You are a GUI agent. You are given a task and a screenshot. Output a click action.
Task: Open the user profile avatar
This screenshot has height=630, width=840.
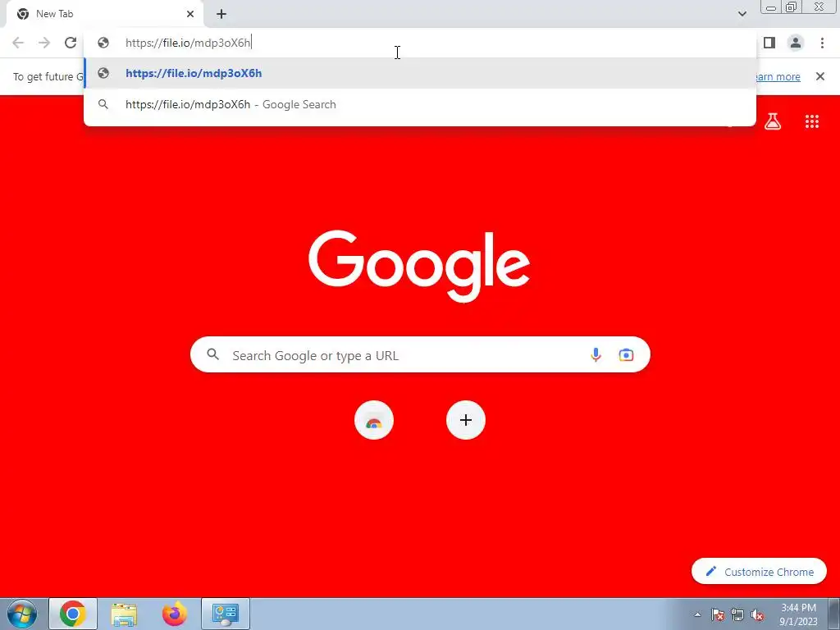pos(796,43)
